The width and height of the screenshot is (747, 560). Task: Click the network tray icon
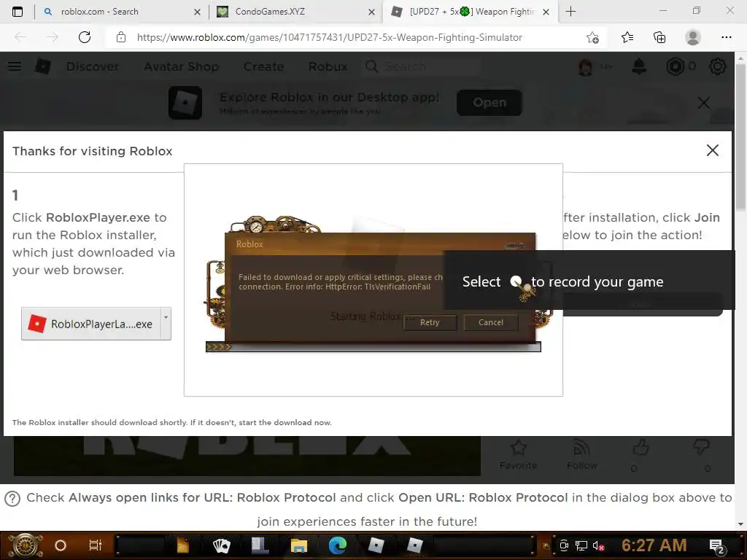[581, 545]
